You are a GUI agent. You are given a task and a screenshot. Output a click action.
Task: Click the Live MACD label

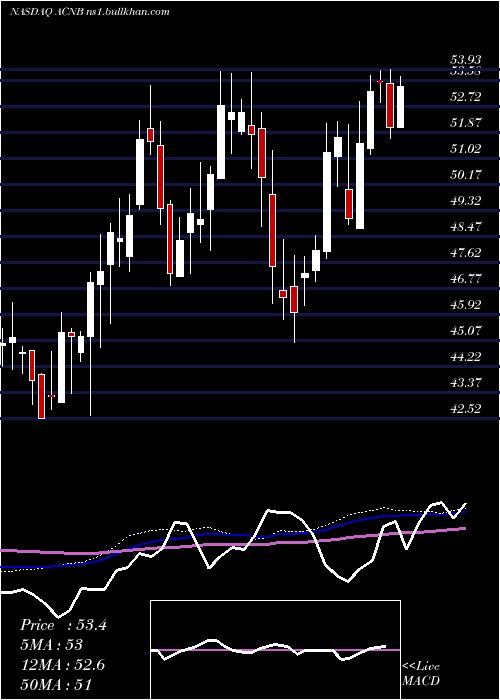[421, 673]
